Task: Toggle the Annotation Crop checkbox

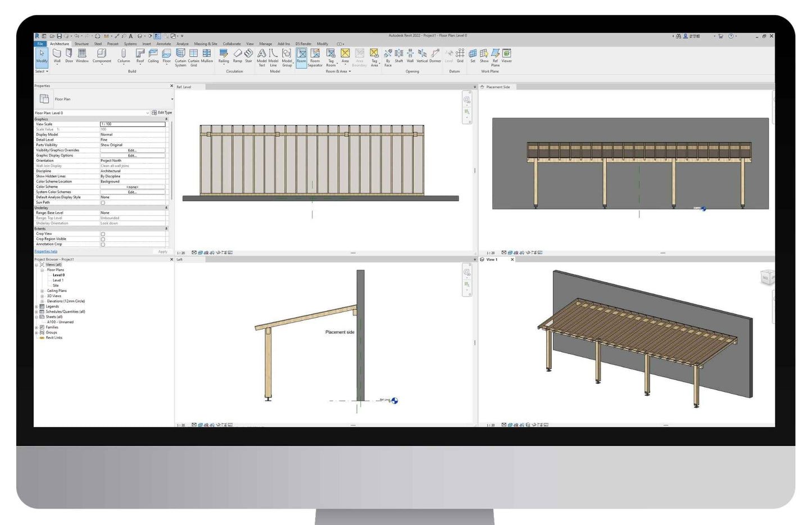Action: pos(103,245)
